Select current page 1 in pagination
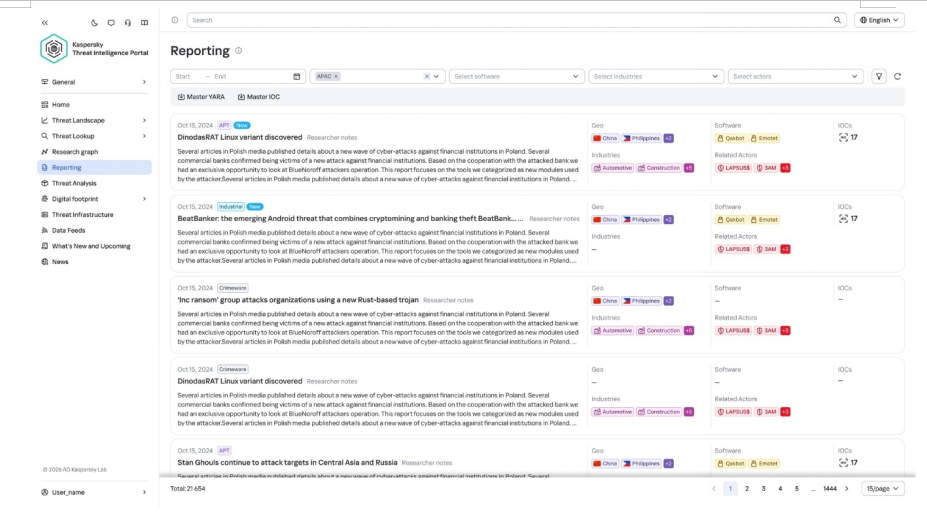Image resolution: width=927 pixels, height=530 pixels. (x=730, y=489)
